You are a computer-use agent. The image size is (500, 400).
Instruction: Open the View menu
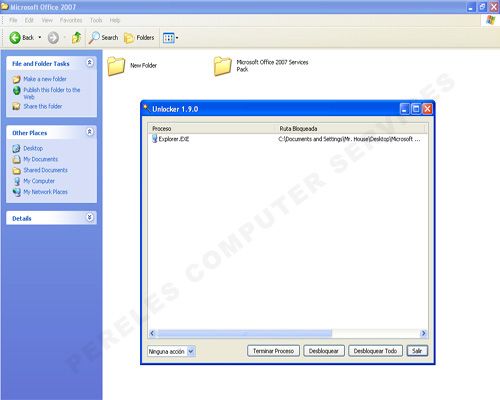pos(47,20)
